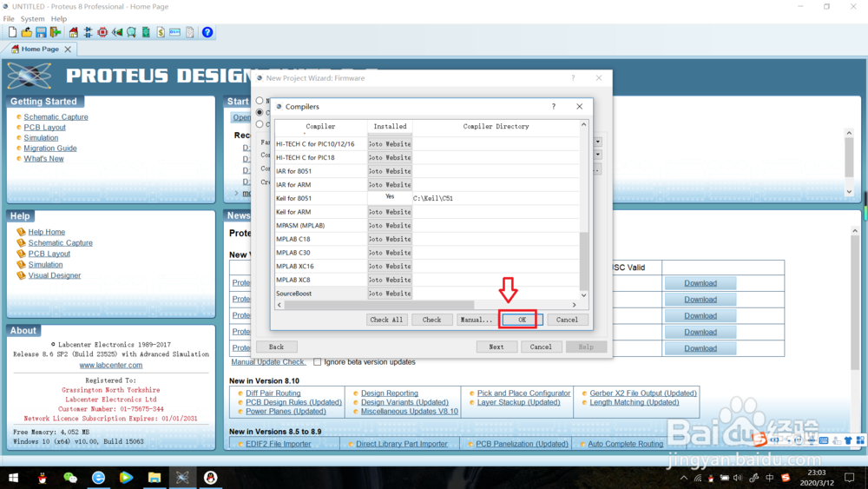
Task: Open PCB Layout via red chip icon
Action: 102,33
